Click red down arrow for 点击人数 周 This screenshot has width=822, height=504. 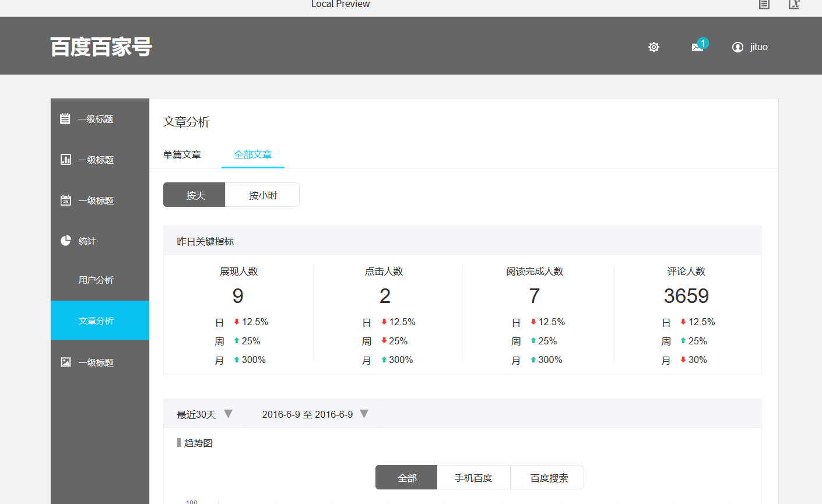coord(384,341)
